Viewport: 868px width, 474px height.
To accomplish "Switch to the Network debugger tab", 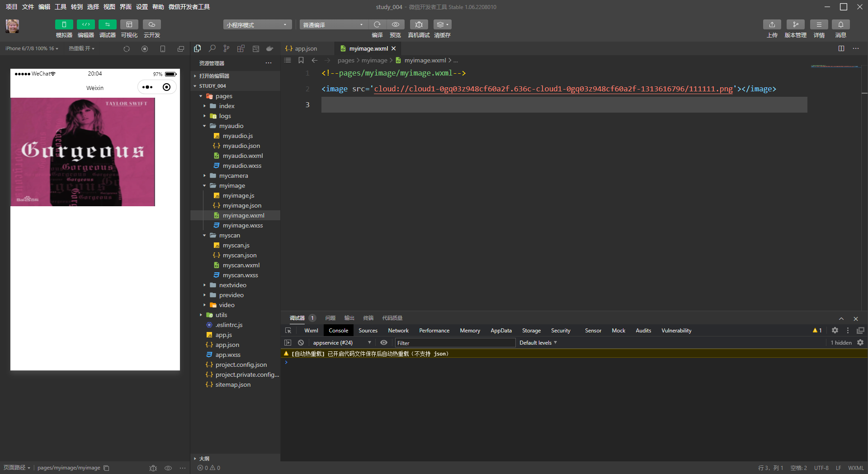I will (398, 331).
